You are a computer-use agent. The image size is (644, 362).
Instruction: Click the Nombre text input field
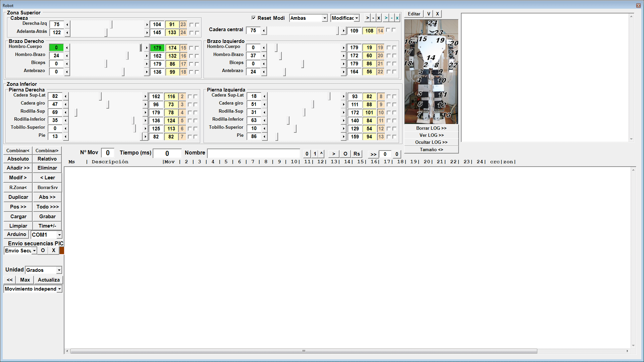pos(254,154)
